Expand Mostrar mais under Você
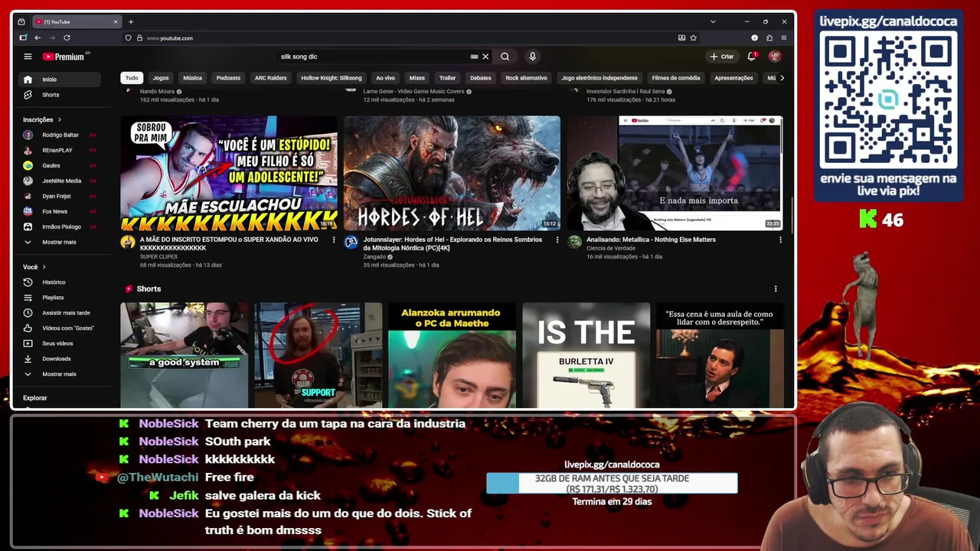Image resolution: width=980 pixels, height=551 pixels. (60, 374)
